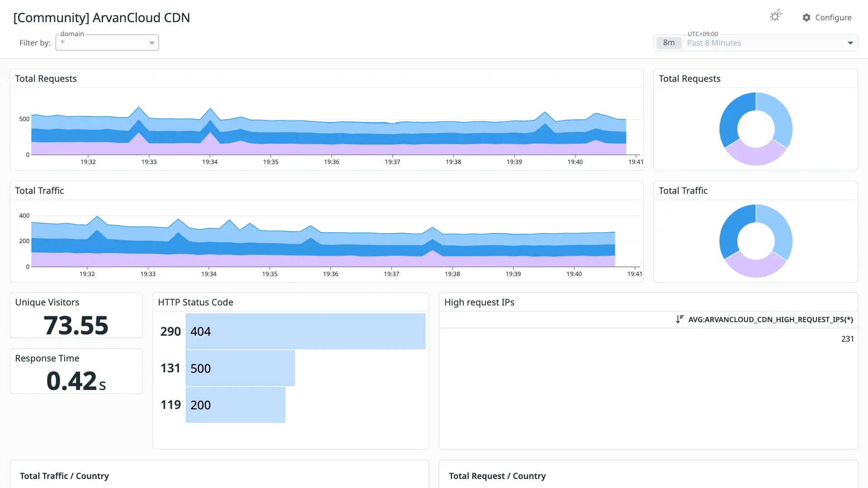This screenshot has width=868, height=488.
Task: Click the dashboard title ArvanCloud CDN
Action: click(102, 18)
